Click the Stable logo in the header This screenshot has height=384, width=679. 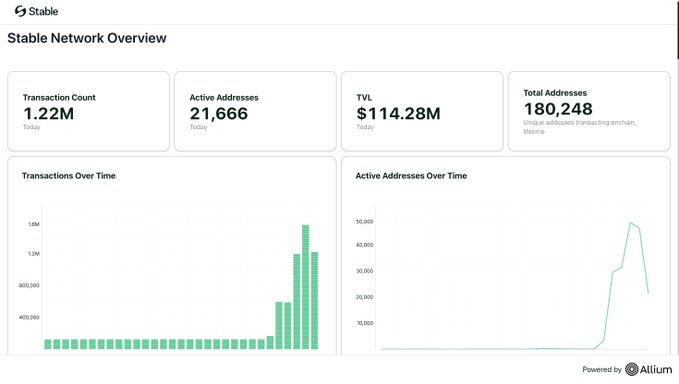[36, 11]
